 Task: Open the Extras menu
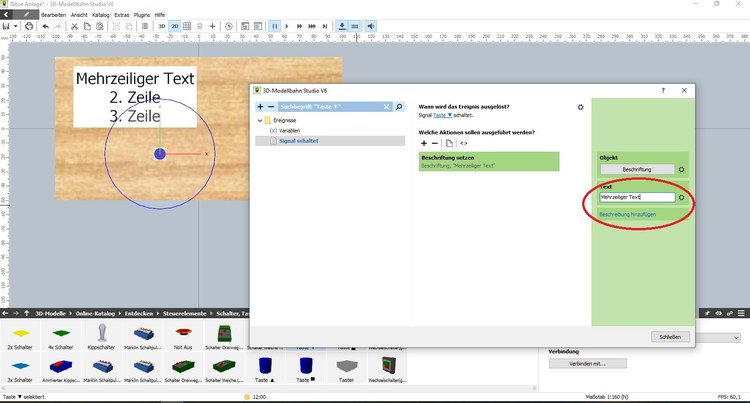tap(122, 15)
